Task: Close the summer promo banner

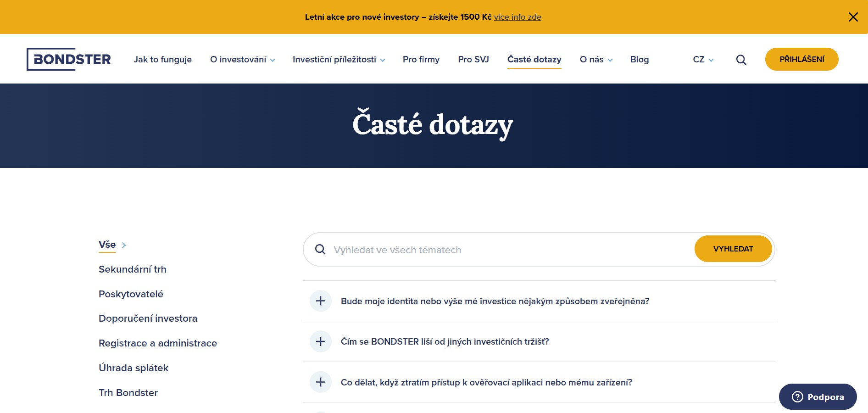Action: point(853,17)
